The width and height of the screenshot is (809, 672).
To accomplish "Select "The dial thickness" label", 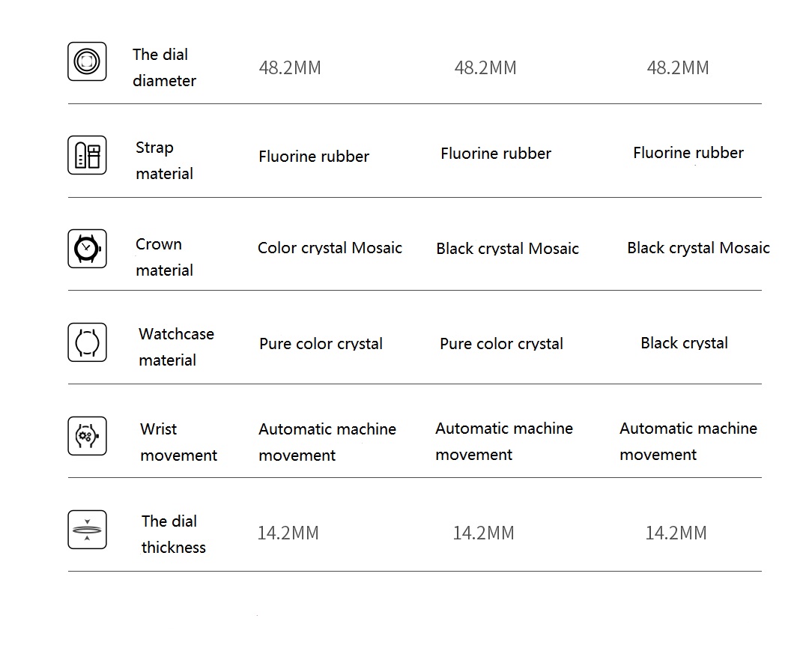I will [x=173, y=534].
